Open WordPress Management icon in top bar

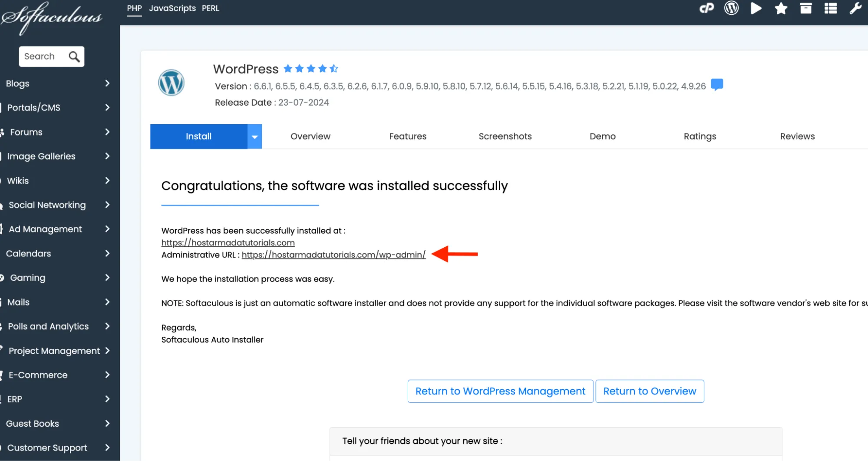click(x=731, y=8)
